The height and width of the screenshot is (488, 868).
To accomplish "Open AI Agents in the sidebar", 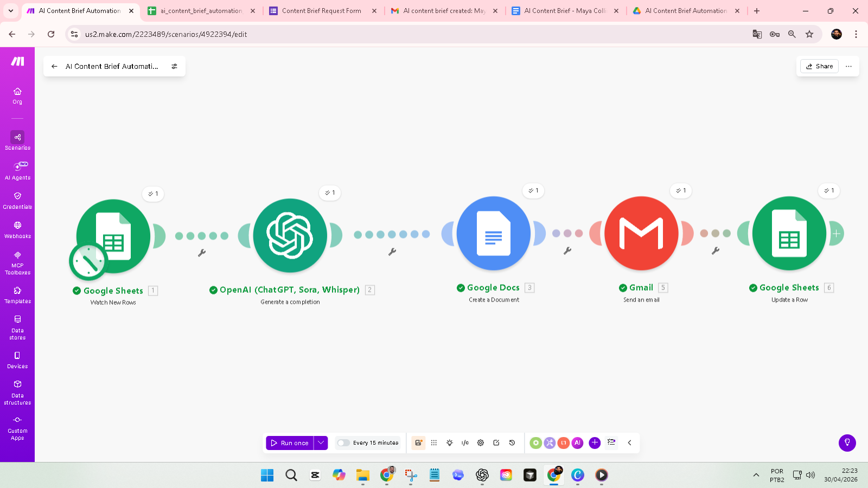I will pos(17,171).
